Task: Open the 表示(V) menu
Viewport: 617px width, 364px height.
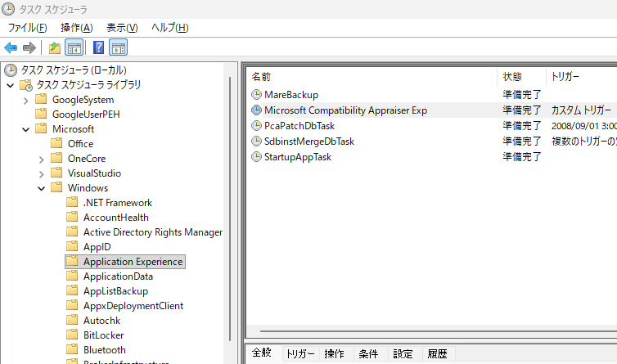Action: click(122, 28)
